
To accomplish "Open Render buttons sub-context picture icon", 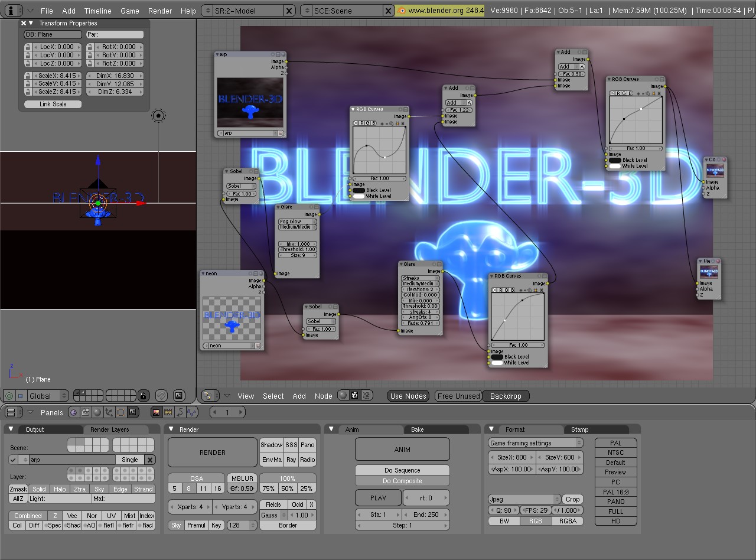I will [x=157, y=412].
